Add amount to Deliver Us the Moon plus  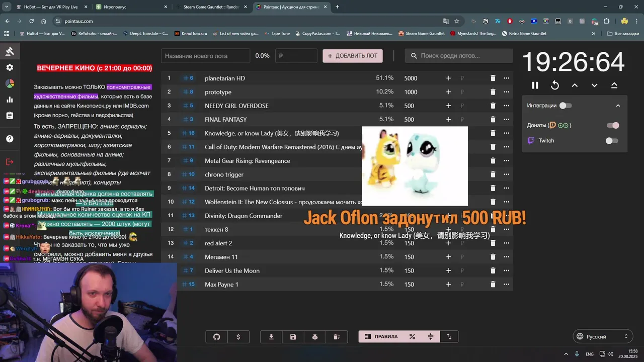click(x=449, y=270)
